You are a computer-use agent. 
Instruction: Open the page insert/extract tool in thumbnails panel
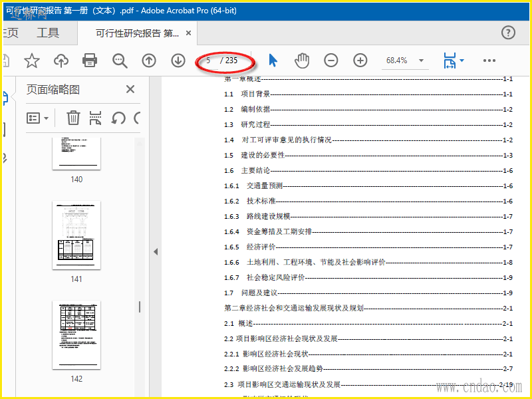95,118
